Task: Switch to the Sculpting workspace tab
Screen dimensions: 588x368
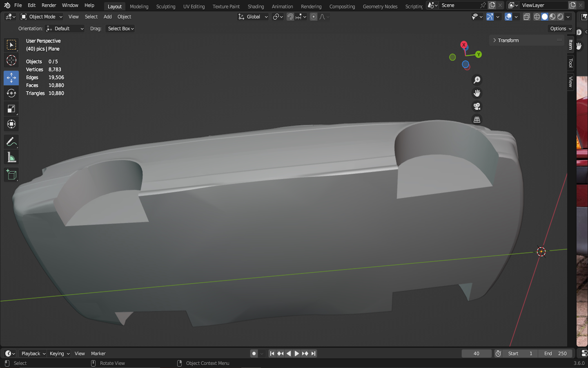Action: click(166, 7)
